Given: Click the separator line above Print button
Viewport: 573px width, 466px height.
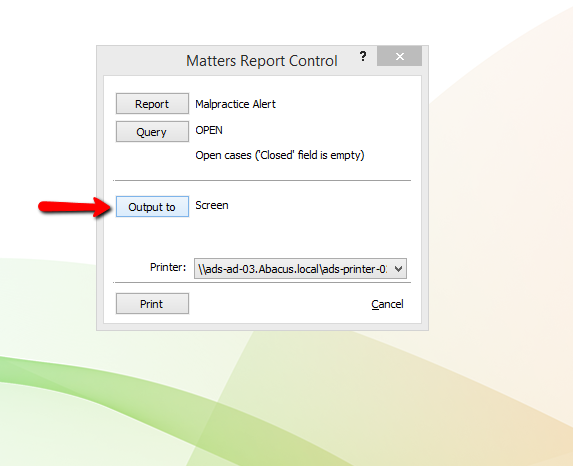Looking at the screenshot, I should [262, 283].
